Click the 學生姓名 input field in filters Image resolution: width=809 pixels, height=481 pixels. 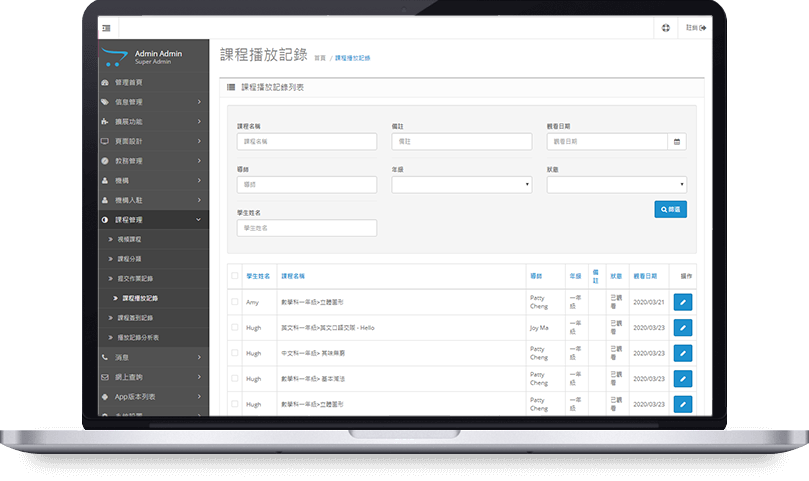(306, 228)
